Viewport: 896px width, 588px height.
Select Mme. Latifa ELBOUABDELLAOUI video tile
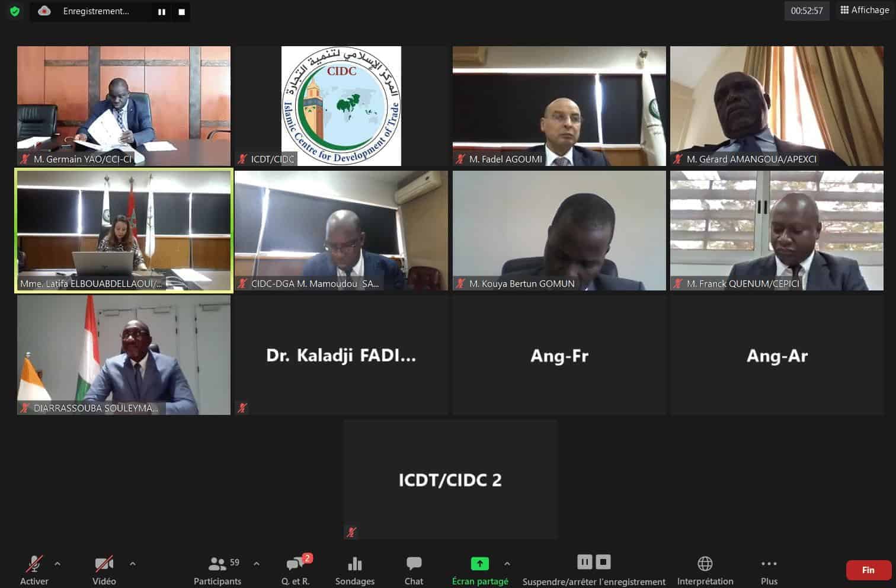pyautogui.click(x=124, y=231)
